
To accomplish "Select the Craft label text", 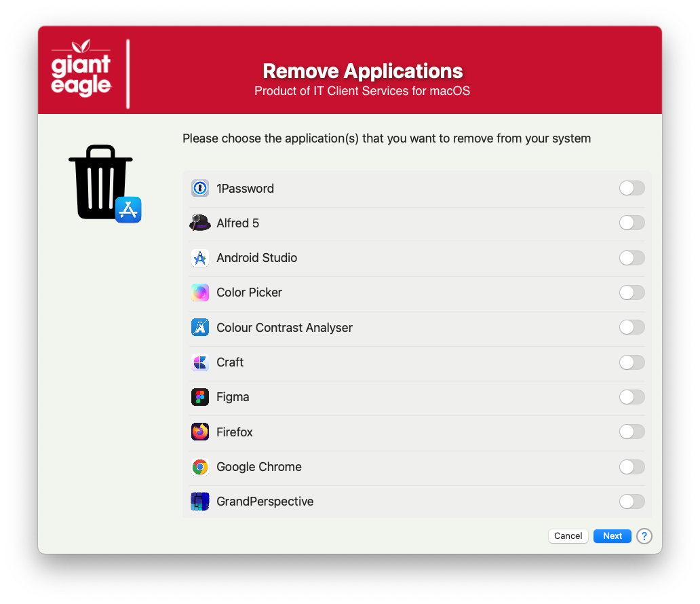I will [x=230, y=362].
